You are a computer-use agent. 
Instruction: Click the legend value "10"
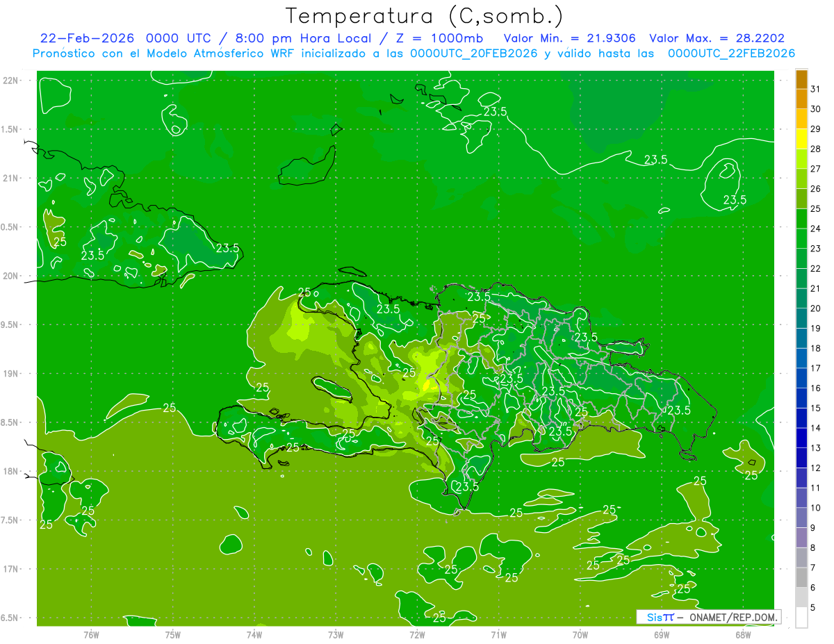click(x=816, y=508)
